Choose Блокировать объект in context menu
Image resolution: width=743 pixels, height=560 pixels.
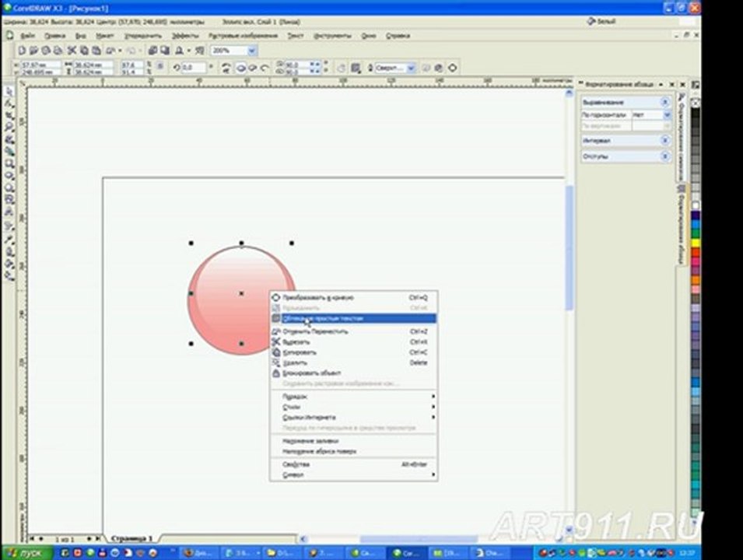[353, 373]
